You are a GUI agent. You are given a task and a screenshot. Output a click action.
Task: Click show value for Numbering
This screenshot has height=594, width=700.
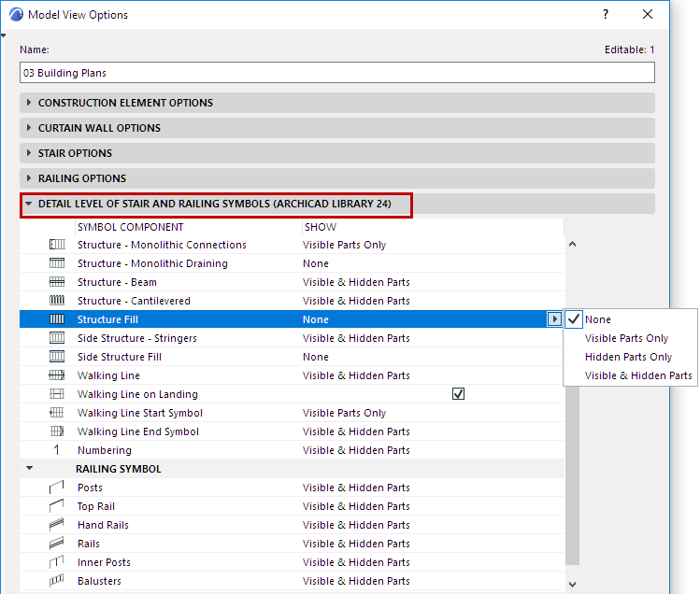(x=356, y=450)
